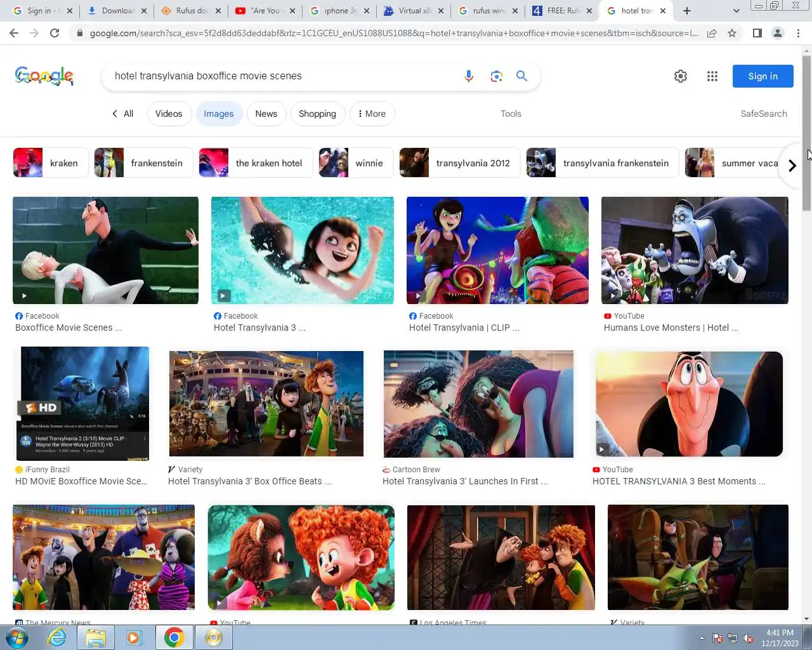Open Windows Media Player taskbar icon

(134, 637)
